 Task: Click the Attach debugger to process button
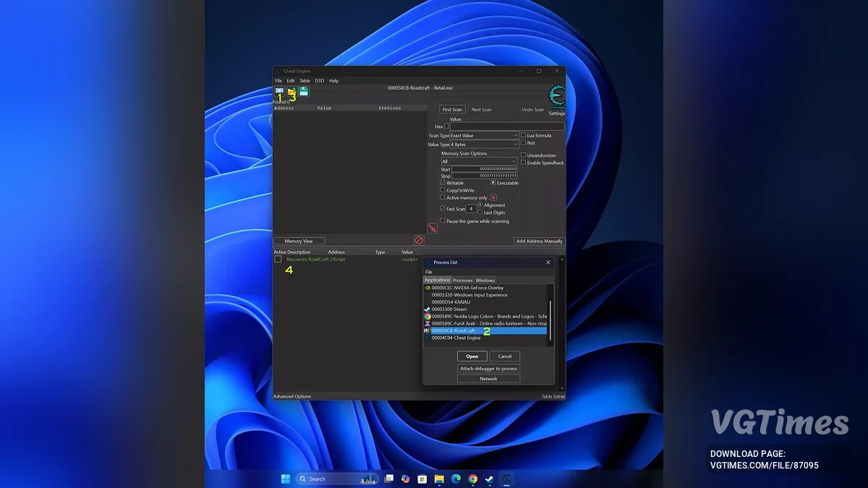pyautogui.click(x=488, y=369)
